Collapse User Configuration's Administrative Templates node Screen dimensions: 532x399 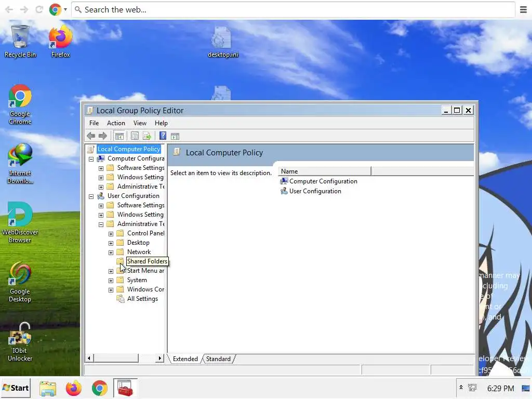tap(101, 224)
